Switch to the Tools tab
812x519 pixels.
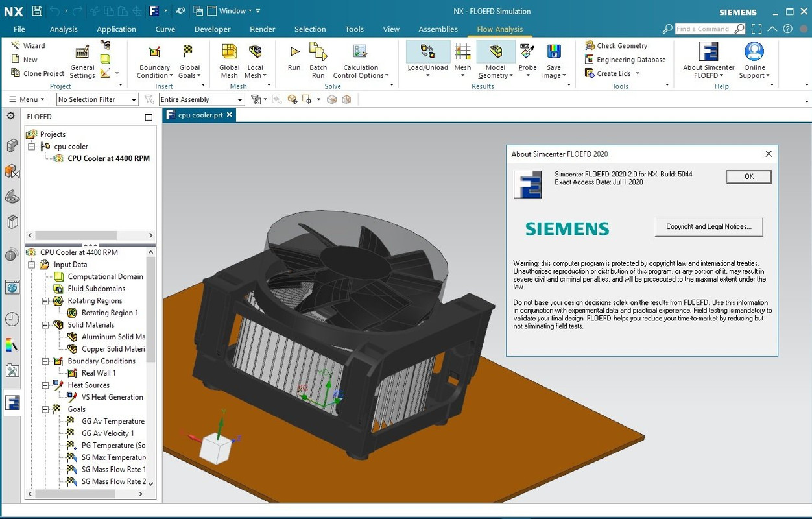tap(354, 29)
